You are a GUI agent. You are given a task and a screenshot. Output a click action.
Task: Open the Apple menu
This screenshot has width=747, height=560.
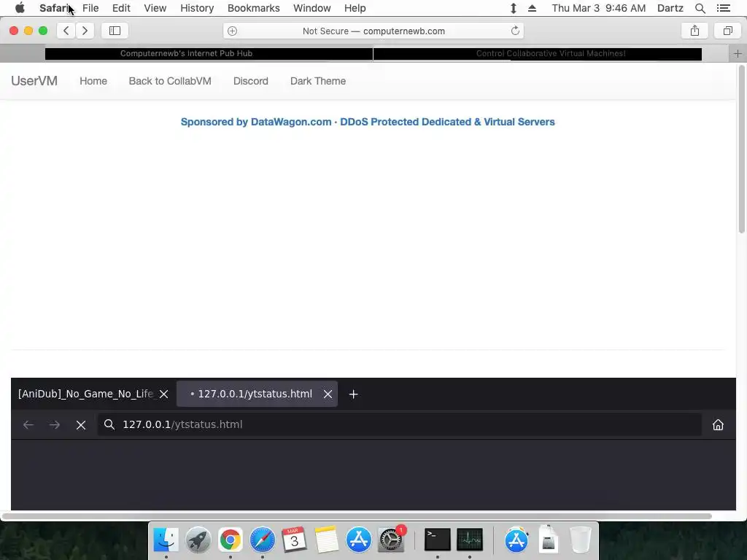20,8
